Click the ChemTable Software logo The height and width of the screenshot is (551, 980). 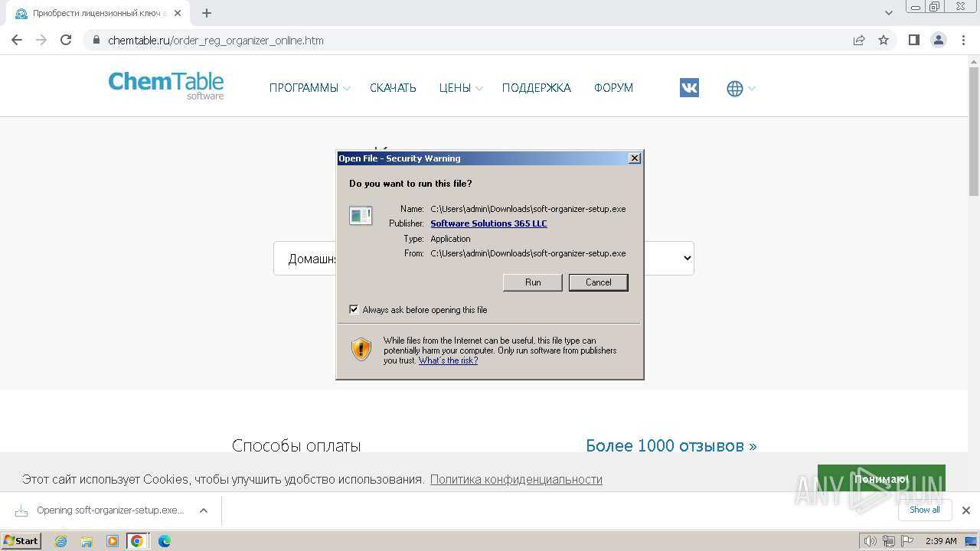point(166,85)
